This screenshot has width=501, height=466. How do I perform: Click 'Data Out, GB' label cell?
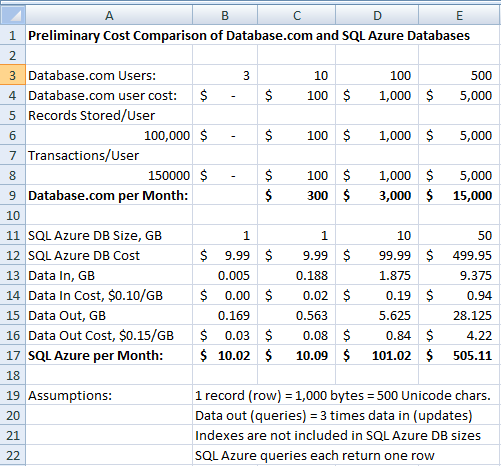coord(109,315)
